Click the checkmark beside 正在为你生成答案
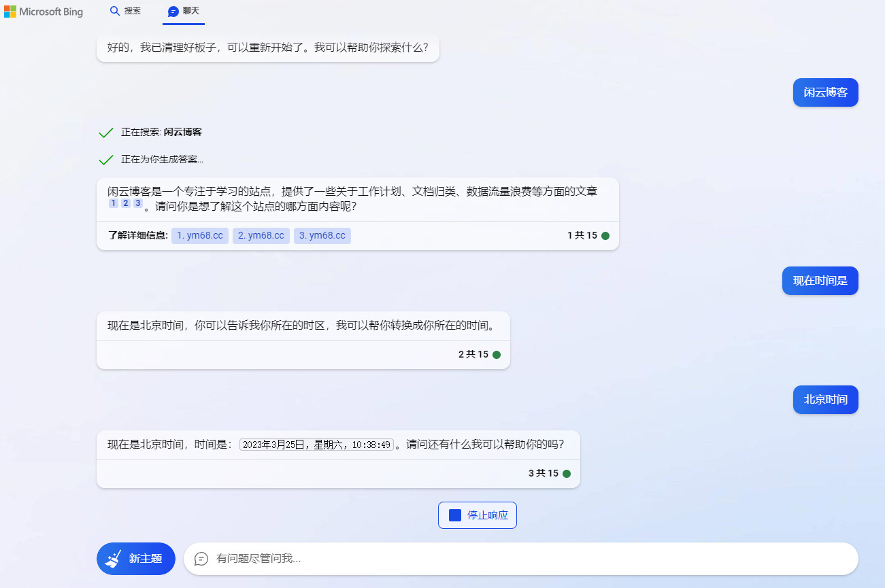885x588 pixels. coord(106,160)
